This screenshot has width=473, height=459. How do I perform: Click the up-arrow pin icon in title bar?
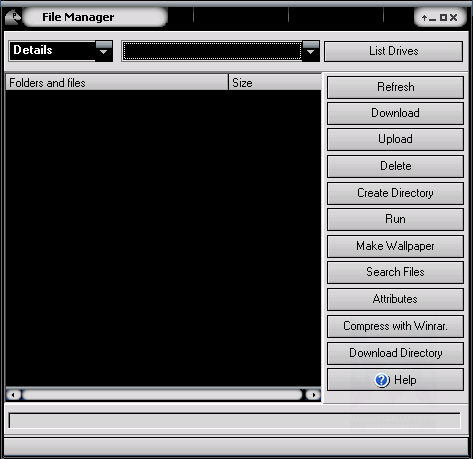(424, 18)
